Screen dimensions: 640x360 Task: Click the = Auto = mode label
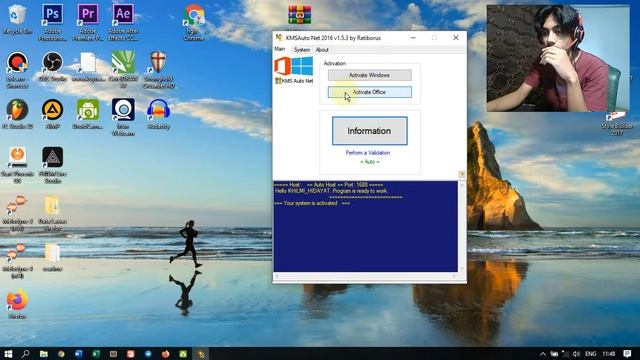pos(369,162)
